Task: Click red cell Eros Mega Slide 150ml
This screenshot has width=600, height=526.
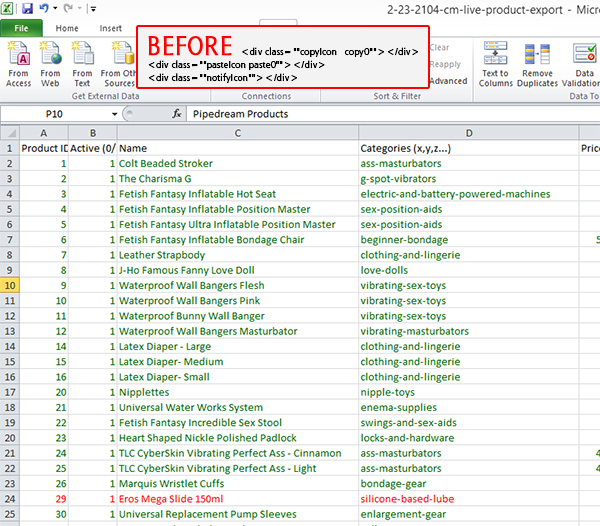Action: coord(238,499)
